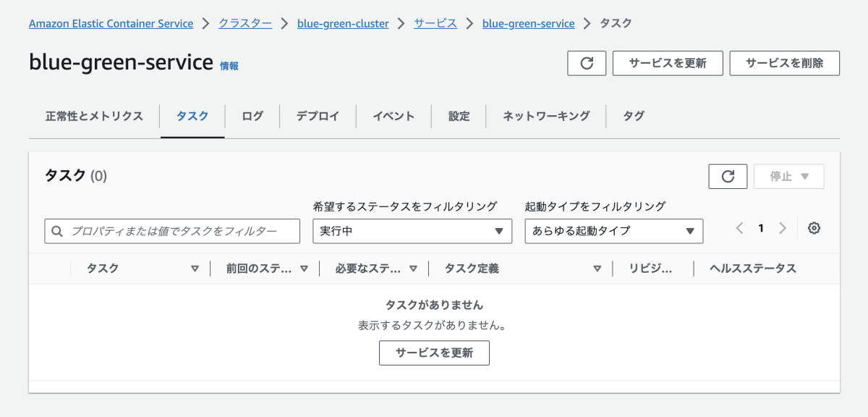This screenshot has width=868, height=417.
Task: Click the タスク breadcrumb current page text
Action: point(616,23)
